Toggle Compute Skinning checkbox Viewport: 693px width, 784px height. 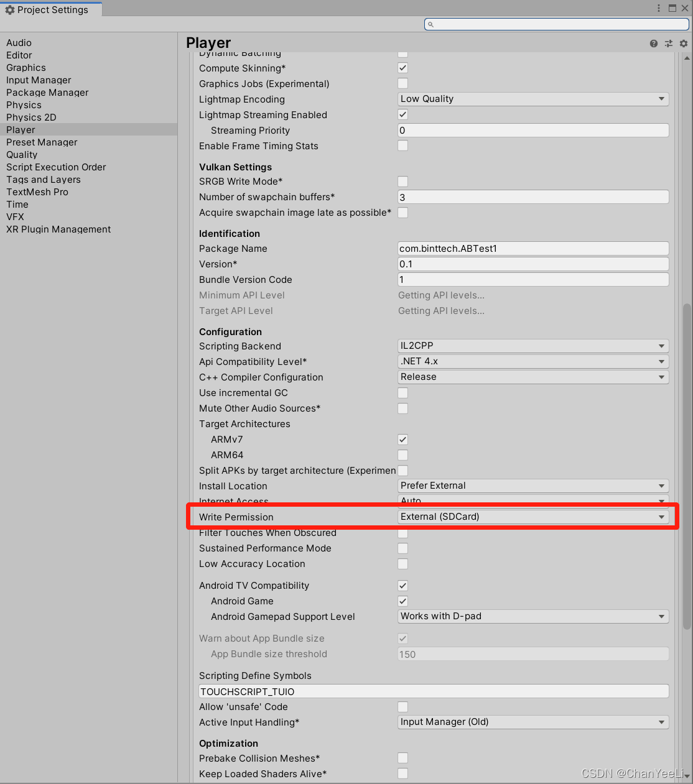(x=403, y=68)
